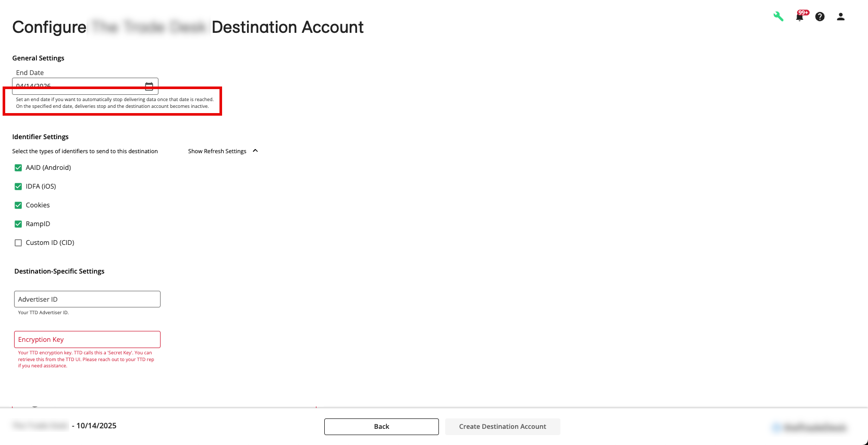
Task: Uncheck the AAID (Android) identifier
Action: 18,167
